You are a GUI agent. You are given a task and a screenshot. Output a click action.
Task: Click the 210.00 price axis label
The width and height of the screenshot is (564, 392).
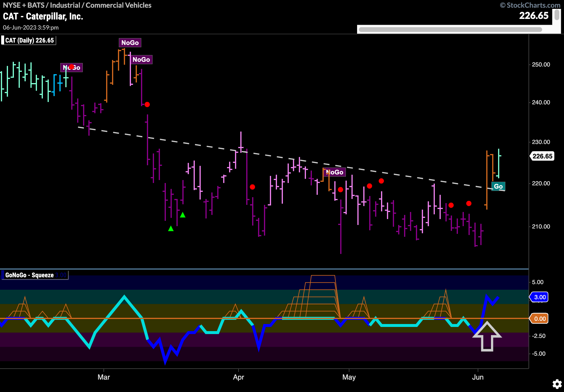click(541, 226)
